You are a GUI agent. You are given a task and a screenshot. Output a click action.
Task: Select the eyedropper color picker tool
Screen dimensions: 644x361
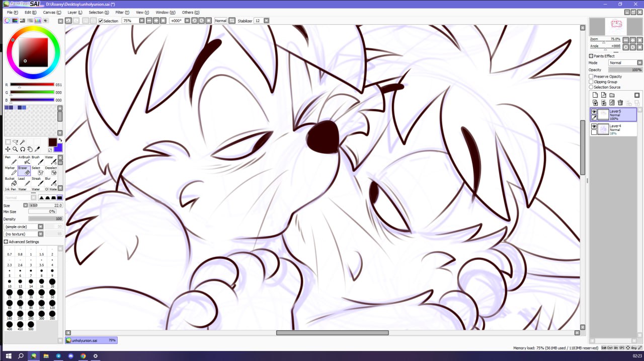(x=37, y=149)
